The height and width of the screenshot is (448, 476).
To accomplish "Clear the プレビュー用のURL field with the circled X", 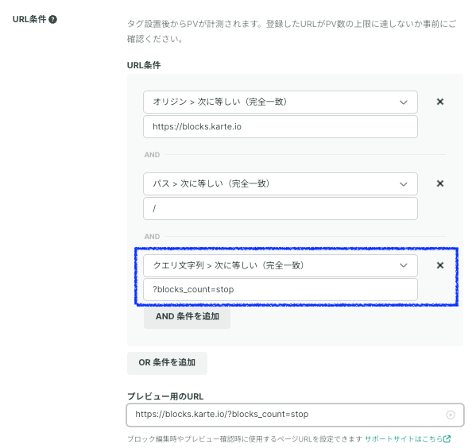I will [x=451, y=415].
